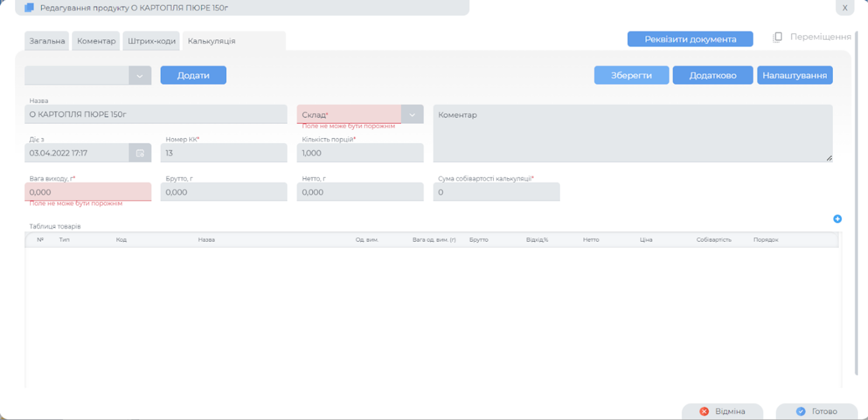Open the Додатково options button

[713, 75]
